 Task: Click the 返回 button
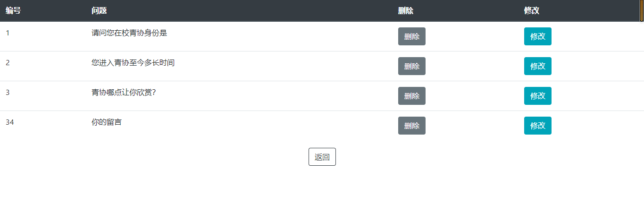pyautogui.click(x=322, y=157)
